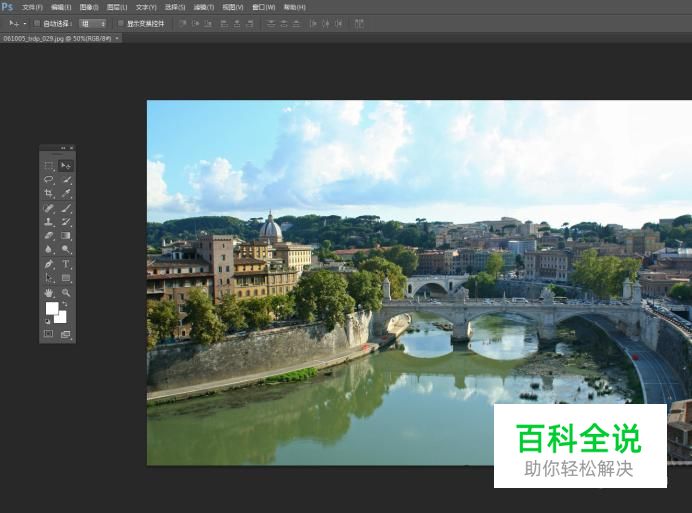692x513 pixels.
Task: Open the 文件(F) menu
Action: tap(32, 8)
